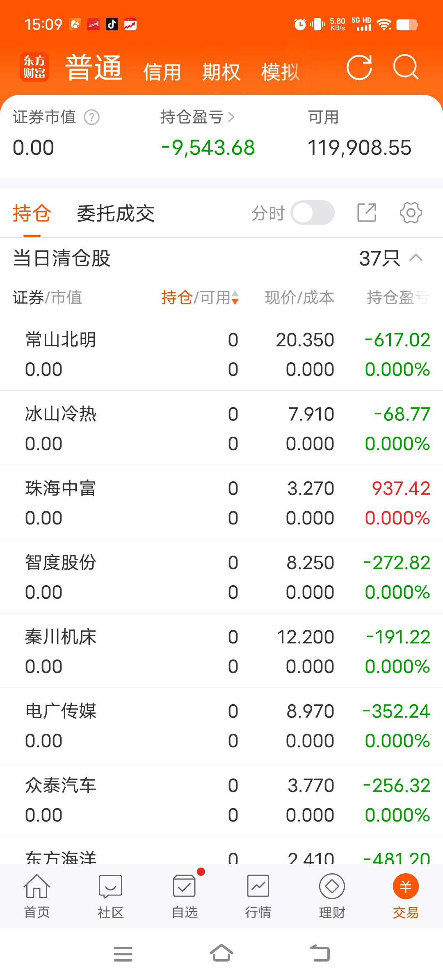Image resolution: width=443 pixels, height=980 pixels.
Task: Tap the Wi-Fi status icon
Action: pos(384,25)
